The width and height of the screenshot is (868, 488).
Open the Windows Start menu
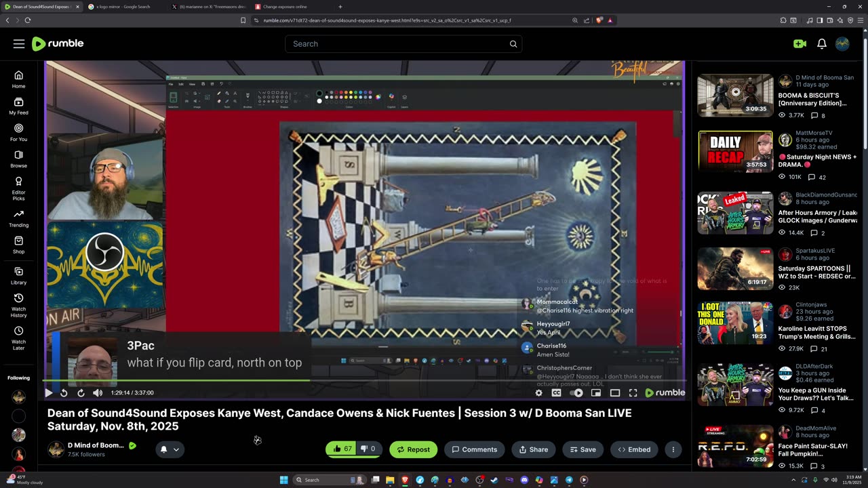pyautogui.click(x=284, y=480)
